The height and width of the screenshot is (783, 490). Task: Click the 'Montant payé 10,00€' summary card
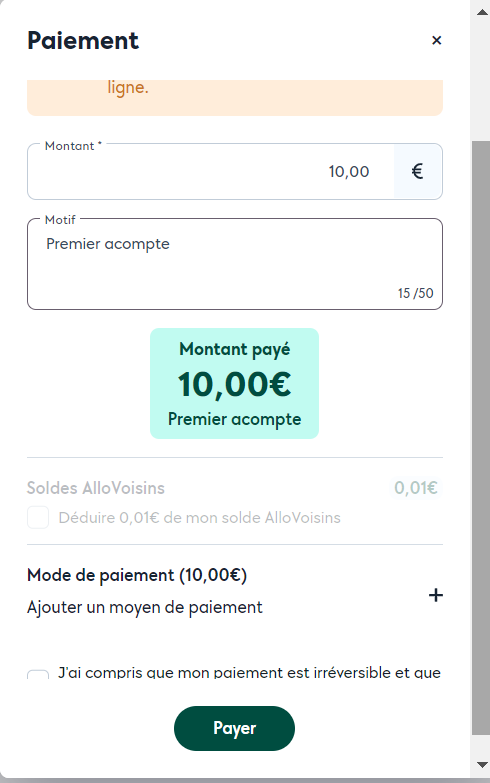point(234,384)
